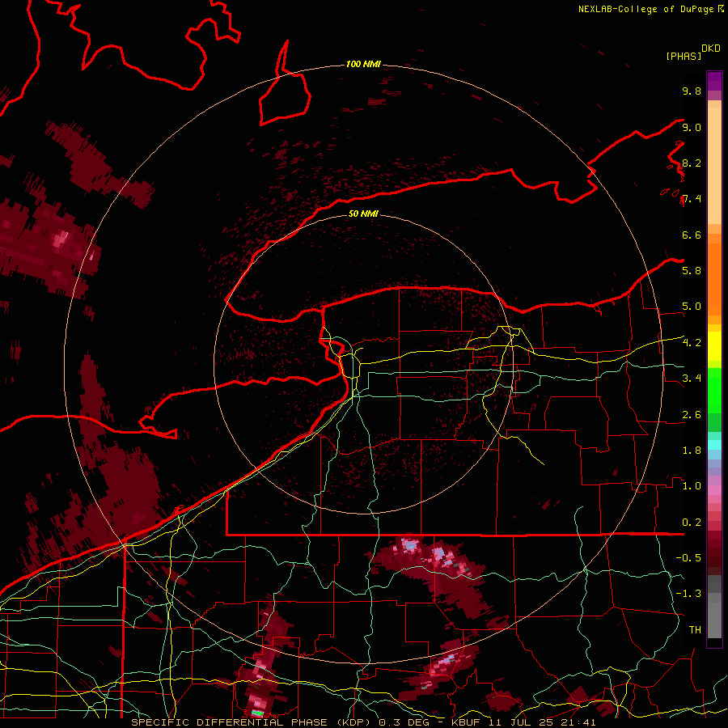The height and width of the screenshot is (728, 728).
Task: Select the 3.4 scale value
Action: click(x=692, y=379)
